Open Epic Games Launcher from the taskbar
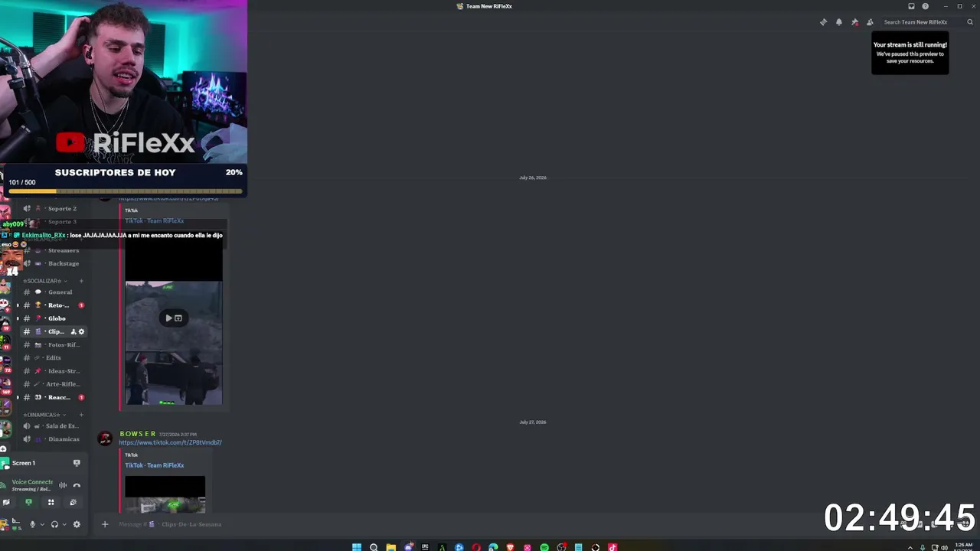Screen dimensions: 980x551 (x=425, y=547)
